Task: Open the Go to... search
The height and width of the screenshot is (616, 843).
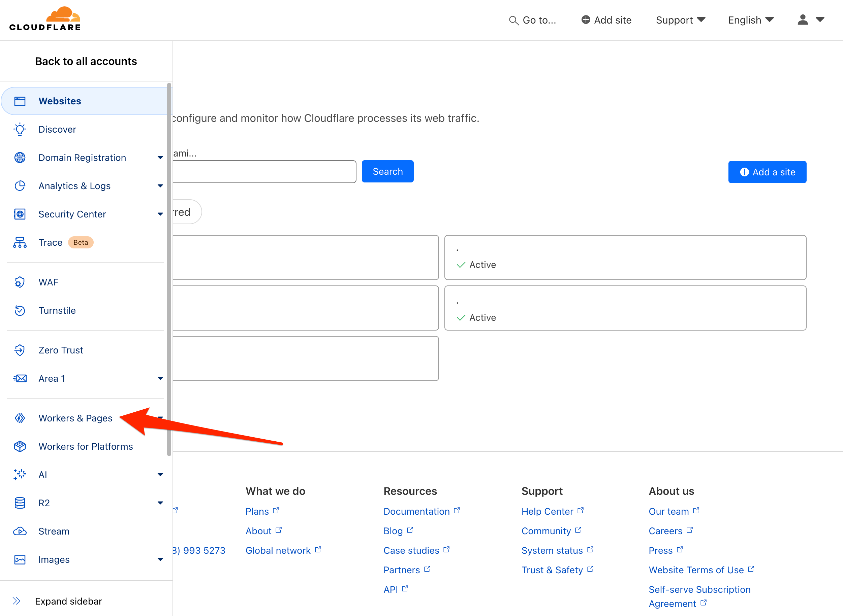Action: point(533,20)
